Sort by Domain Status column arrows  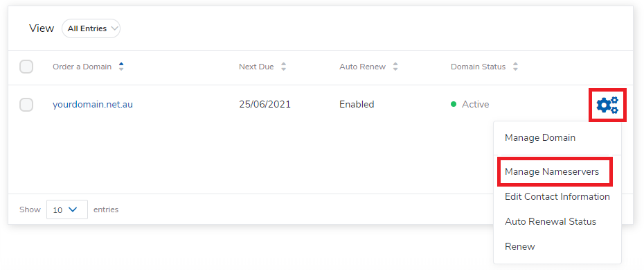[x=515, y=67]
